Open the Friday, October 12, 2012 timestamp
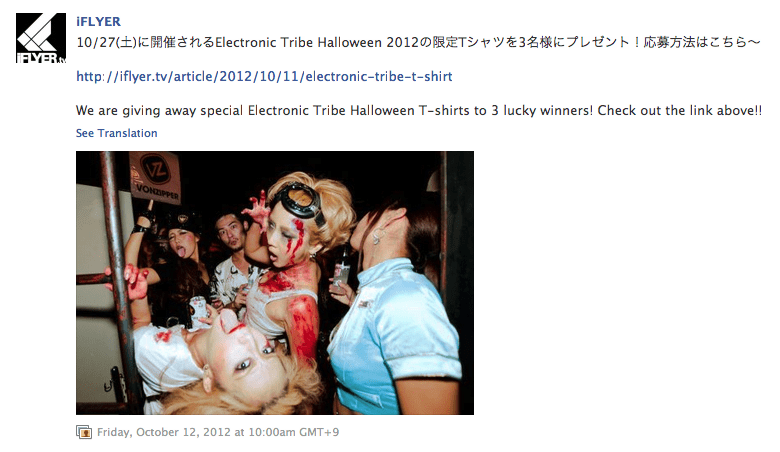The width and height of the screenshot is (780, 452). point(218,432)
